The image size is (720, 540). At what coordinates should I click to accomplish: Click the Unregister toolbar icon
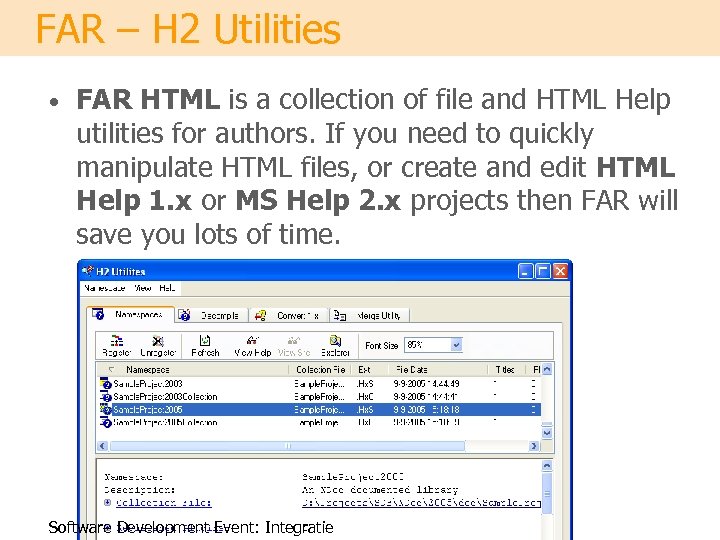[158, 341]
